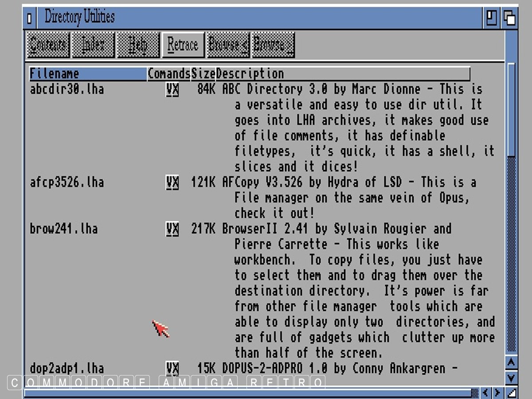Click the V command for afcp3526.lha
This screenshot has height=399, width=532.
169,183
